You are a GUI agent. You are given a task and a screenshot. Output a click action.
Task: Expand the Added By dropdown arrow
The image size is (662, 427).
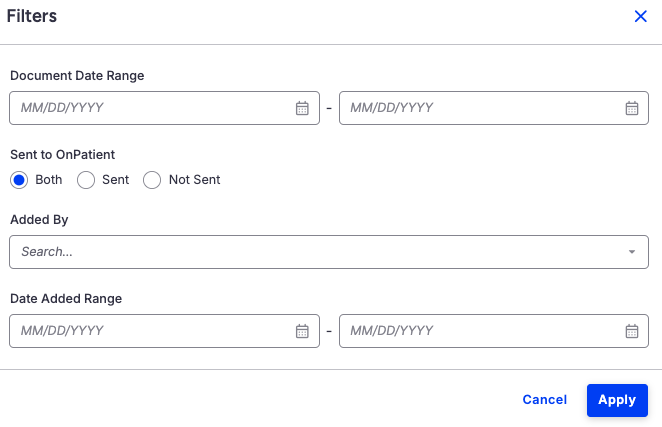(x=632, y=252)
